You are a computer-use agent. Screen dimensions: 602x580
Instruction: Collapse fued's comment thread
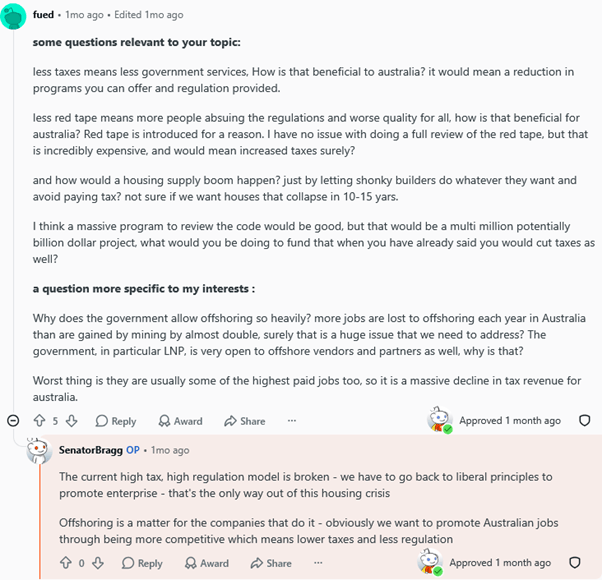point(13,421)
